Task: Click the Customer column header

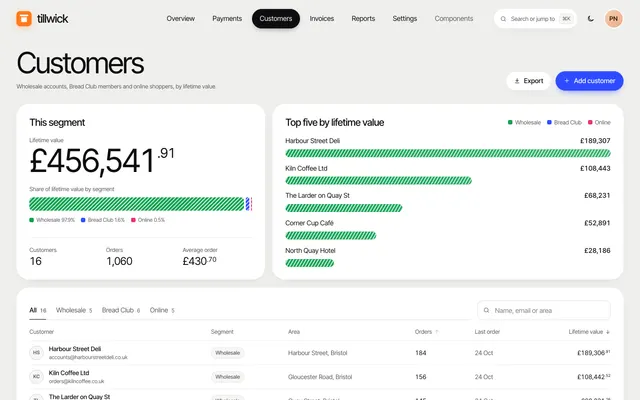Action: tap(42, 332)
